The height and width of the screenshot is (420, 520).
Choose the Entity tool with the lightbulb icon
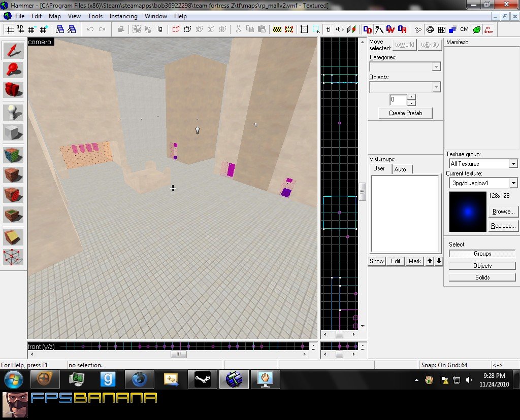point(14,112)
